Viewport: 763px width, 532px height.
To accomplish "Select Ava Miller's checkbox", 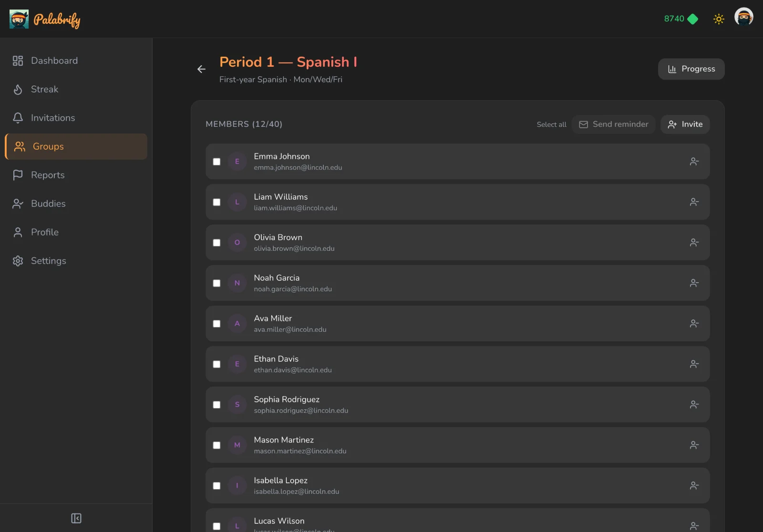I will click(217, 324).
